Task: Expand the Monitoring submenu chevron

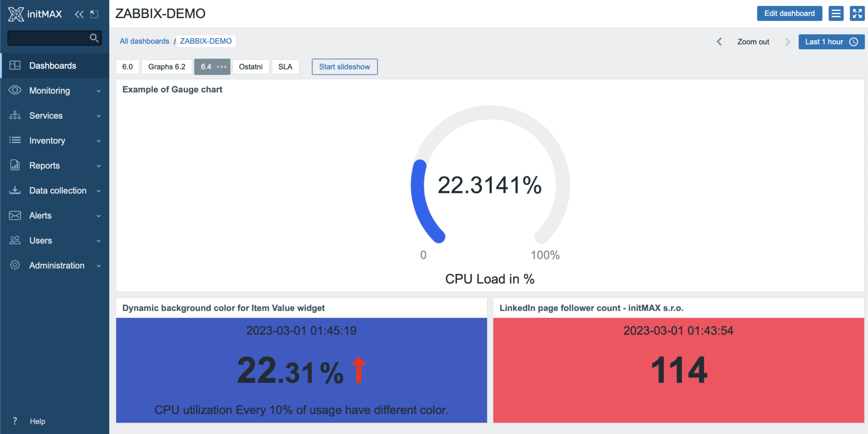Action: click(99, 91)
